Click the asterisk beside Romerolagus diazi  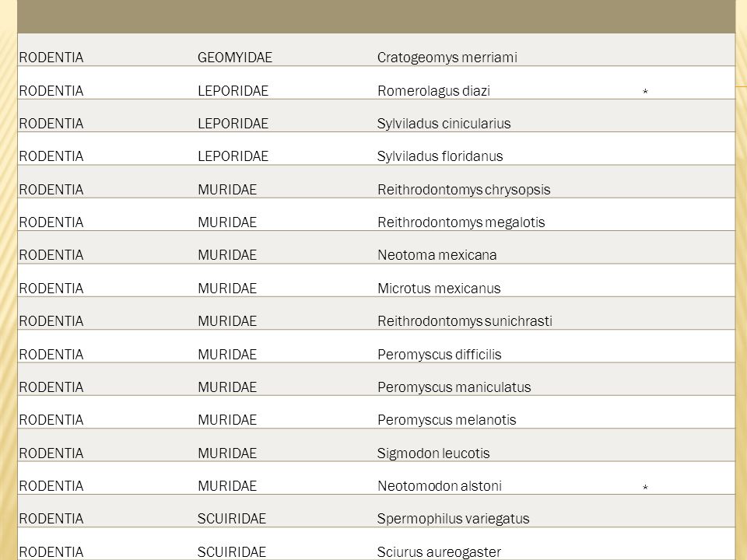(x=645, y=92)
